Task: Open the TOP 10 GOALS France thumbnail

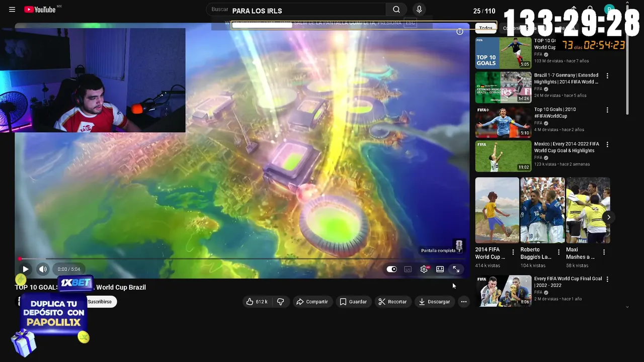Action: click(503, 53)
